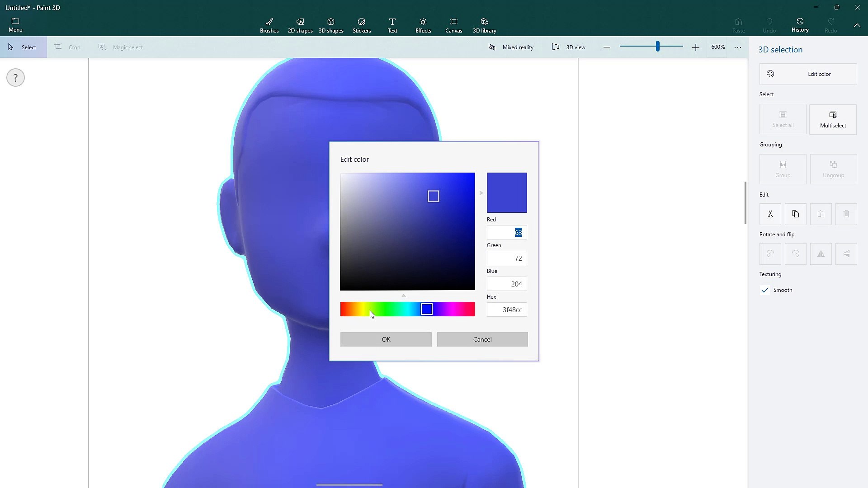Cancel the Edit color dialog
Viewport: 868px width, 488px height.
(482, 339)
